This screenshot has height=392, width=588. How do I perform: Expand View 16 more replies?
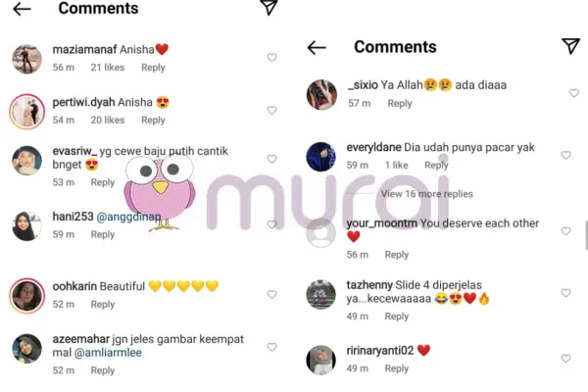[426, 194]
